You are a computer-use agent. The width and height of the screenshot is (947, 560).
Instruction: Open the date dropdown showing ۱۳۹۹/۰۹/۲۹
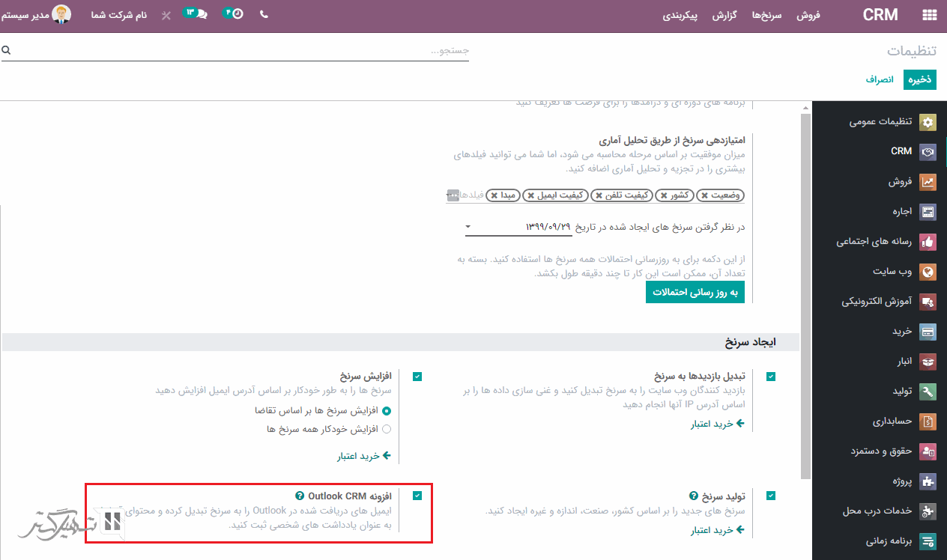(468, 227)
